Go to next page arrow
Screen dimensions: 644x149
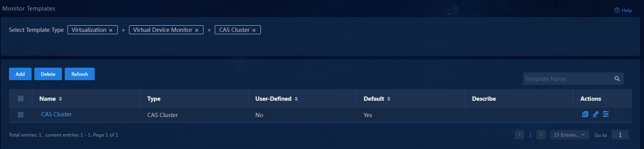(541, 135)
